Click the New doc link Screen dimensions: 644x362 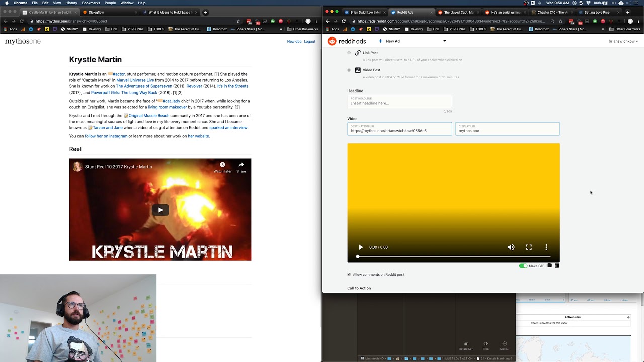(294, 42)
